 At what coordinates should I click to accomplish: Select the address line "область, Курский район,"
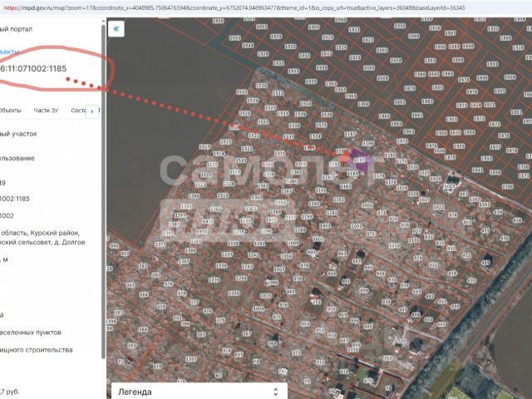point(40,233)
